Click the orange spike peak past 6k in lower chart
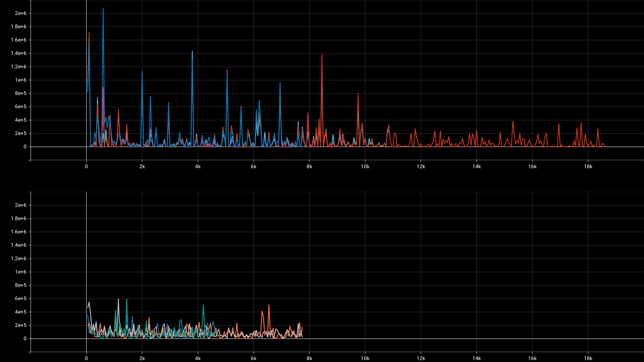The height and width of the screenshot is (362, 644). [x=269, y=305]
